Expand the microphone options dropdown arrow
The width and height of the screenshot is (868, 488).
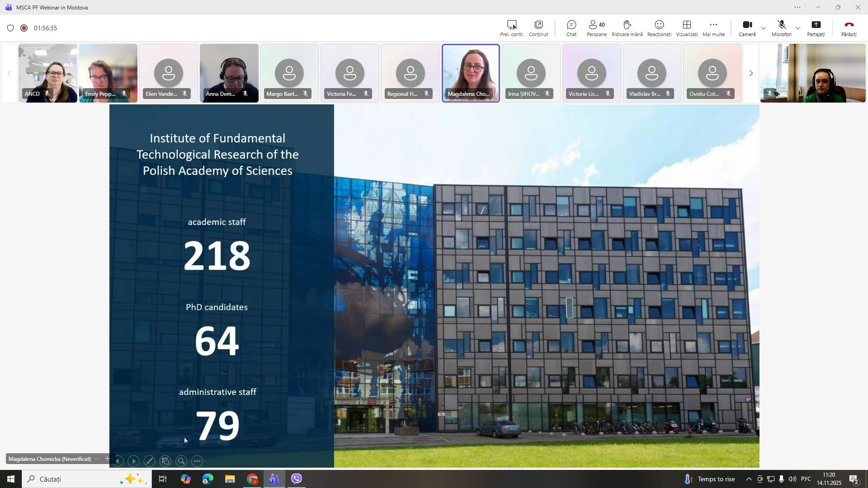[x=798, y=28]
